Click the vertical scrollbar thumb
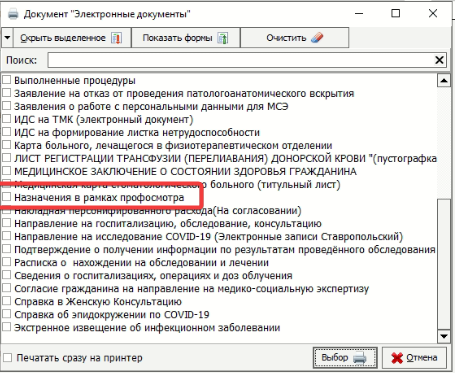 [444, 264]
